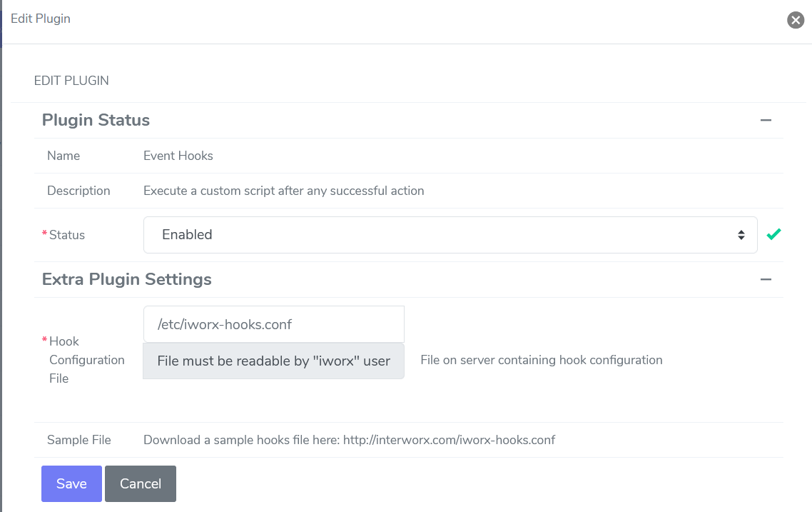Click the EDIT PLUGIN section heading
Image resolution: width=812 pixels, height=512 pixels.
point(71,81)
